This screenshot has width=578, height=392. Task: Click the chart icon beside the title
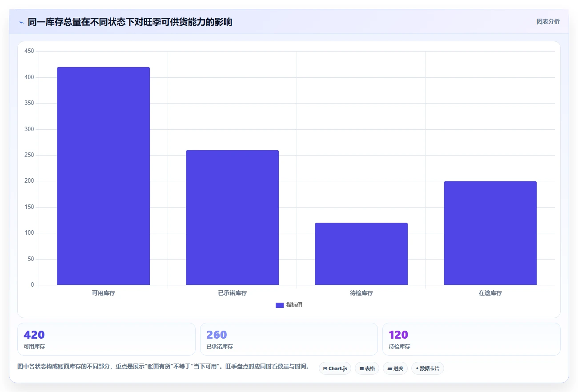[21, 22]
